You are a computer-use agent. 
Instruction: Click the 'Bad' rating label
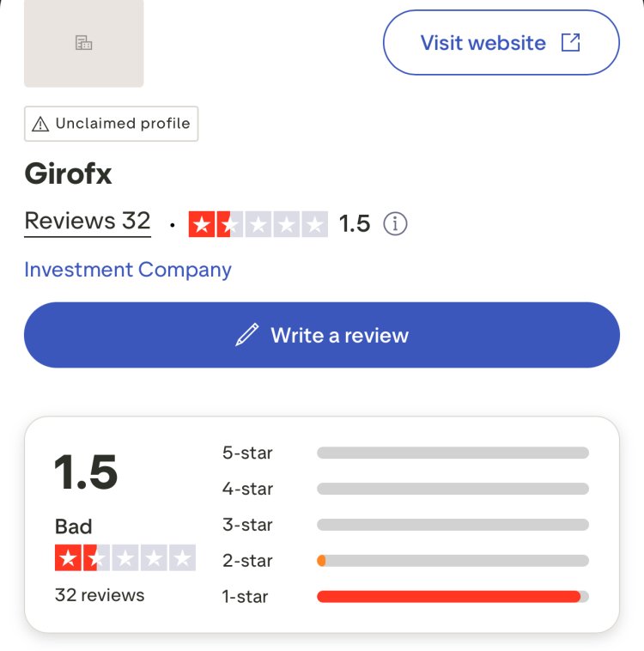pos(74,526)
